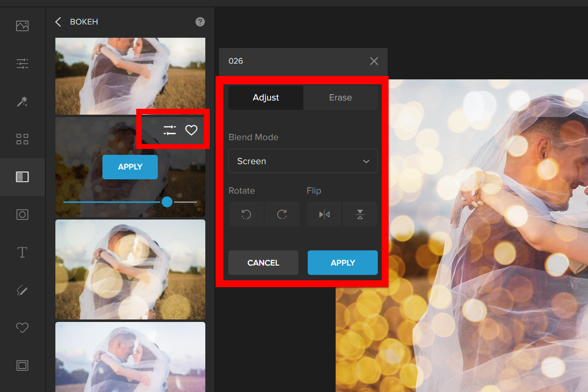Click the help question mark icon
Viewport: 588px width, 392px height.
(x=200, y=22)
